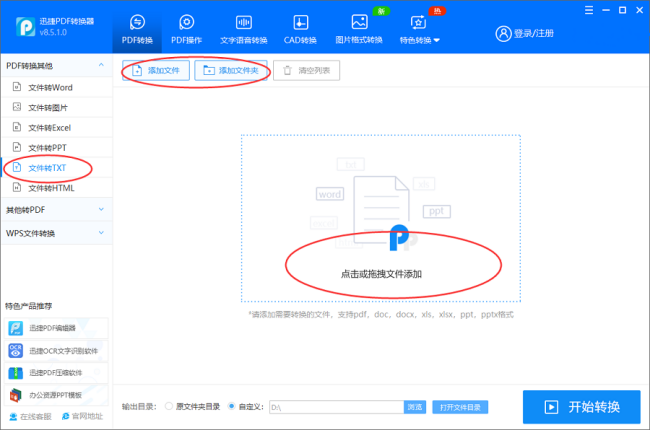Image resolution: width=650 pixels, height=430 pixels.
Task: Select 文件转Word in sidebar
Action: click(57, 87)
